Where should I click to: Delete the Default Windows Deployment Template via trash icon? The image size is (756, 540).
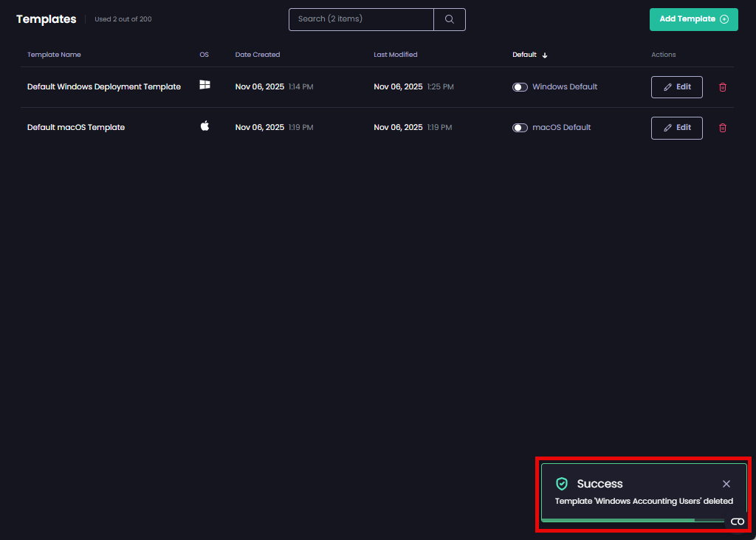(722, 86)
